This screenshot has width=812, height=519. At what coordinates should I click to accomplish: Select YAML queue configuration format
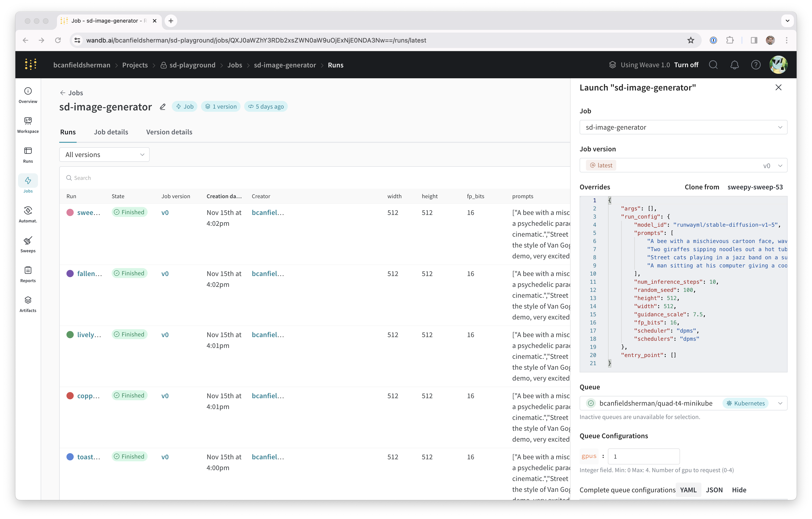[689, 490]
